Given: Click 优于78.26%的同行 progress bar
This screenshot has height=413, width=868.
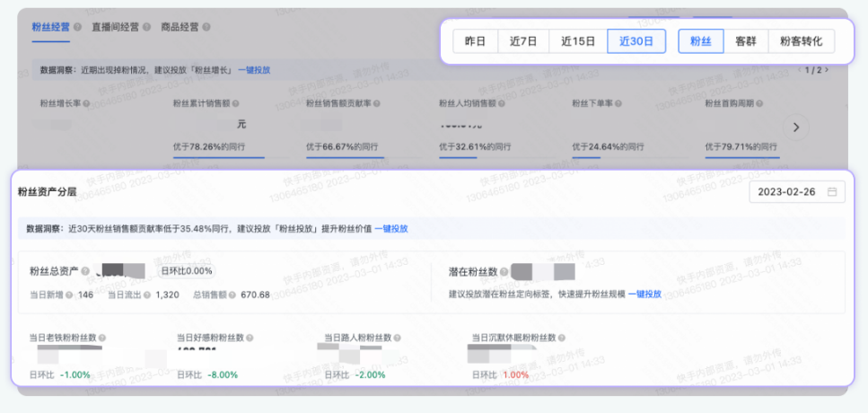Looking at the screenshot, I should tap(232, 157).
